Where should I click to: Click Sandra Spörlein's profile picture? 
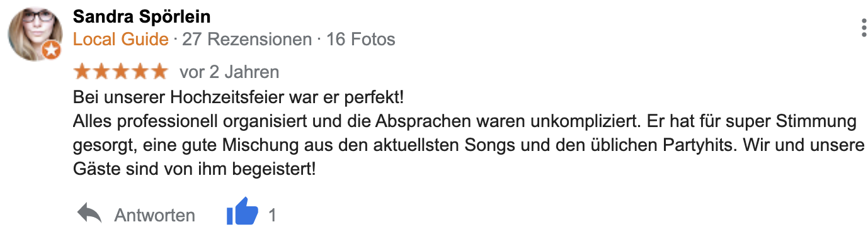35,34
